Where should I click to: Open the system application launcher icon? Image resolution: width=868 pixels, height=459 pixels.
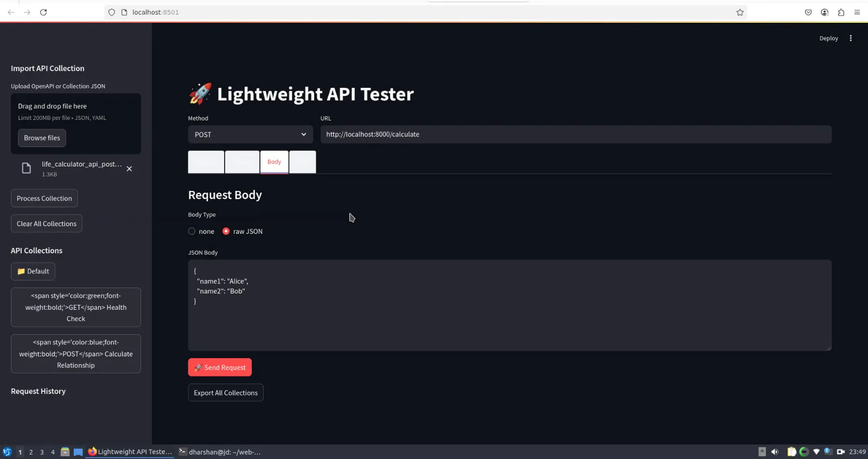tap(7, 452)
